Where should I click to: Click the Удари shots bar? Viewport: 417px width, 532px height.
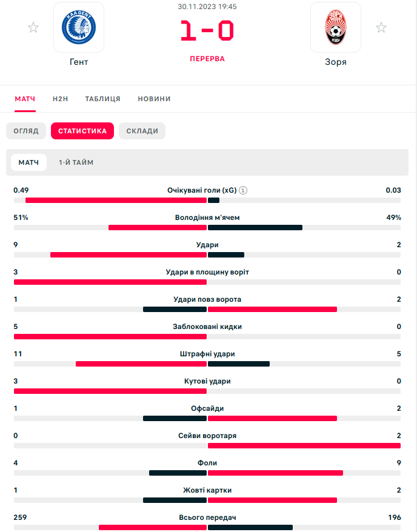[x=207, y=255]
